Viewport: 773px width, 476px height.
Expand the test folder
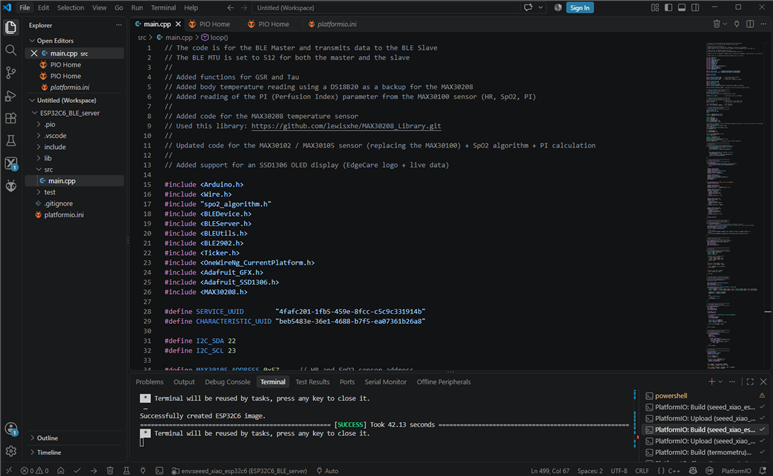49,192
